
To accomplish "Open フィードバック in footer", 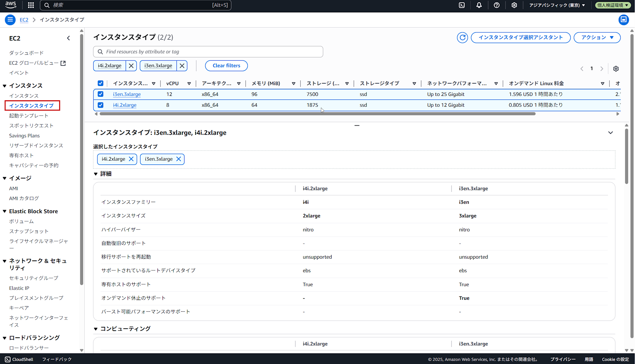I will coord(57,359).
